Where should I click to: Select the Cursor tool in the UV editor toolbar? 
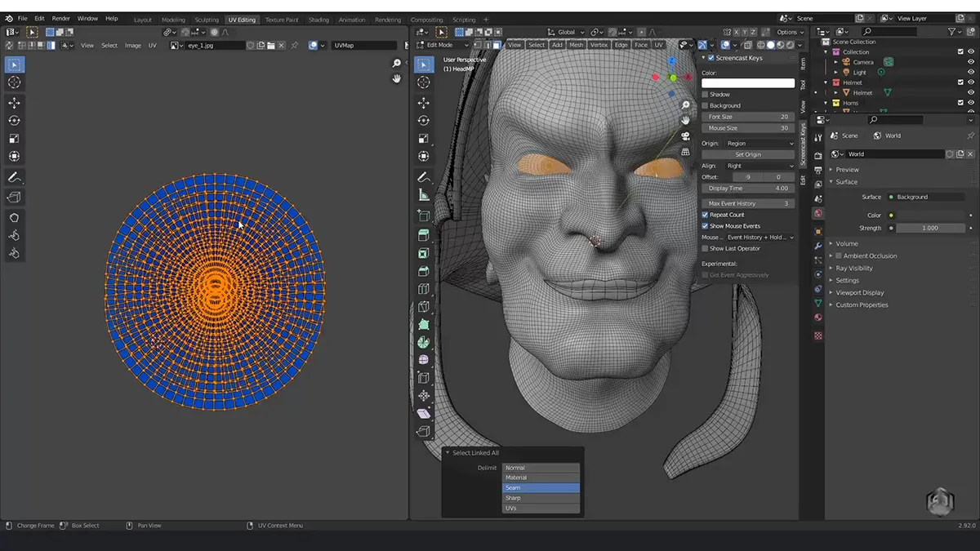[14, 82]
